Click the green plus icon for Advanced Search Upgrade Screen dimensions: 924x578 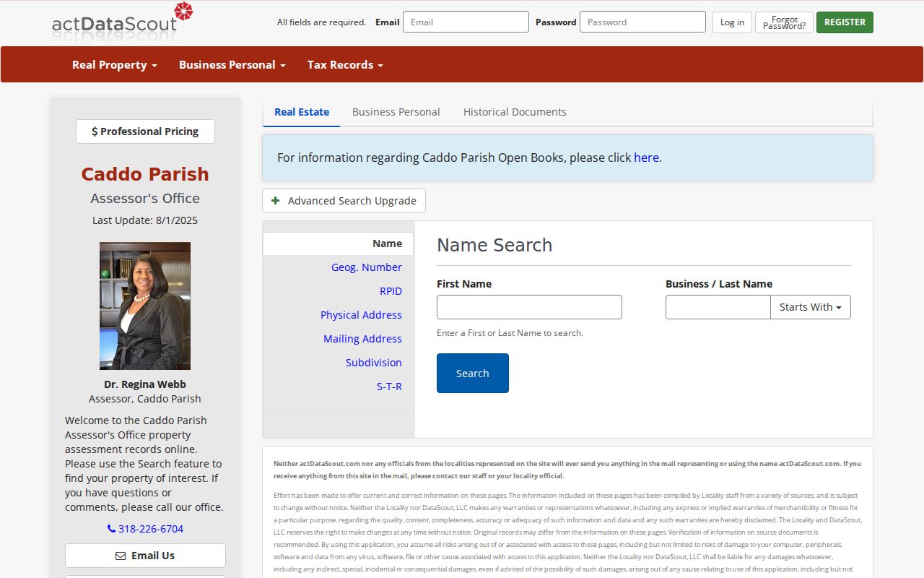(276, 201)
